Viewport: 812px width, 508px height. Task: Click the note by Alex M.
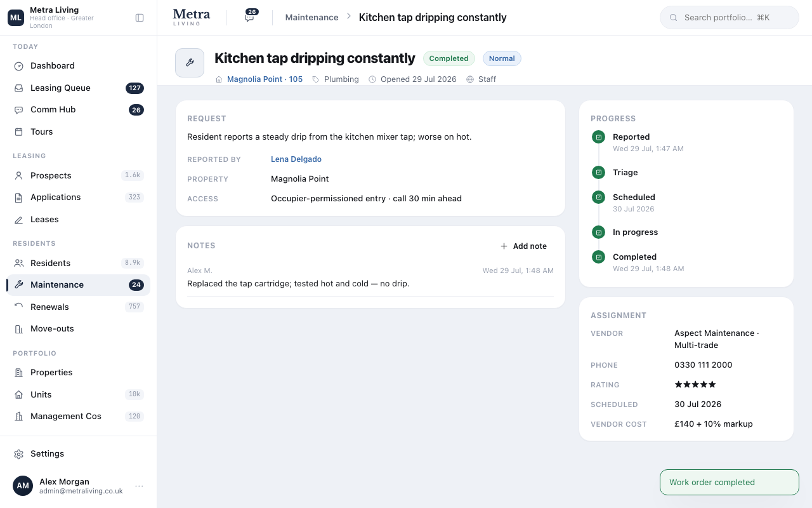370,277
